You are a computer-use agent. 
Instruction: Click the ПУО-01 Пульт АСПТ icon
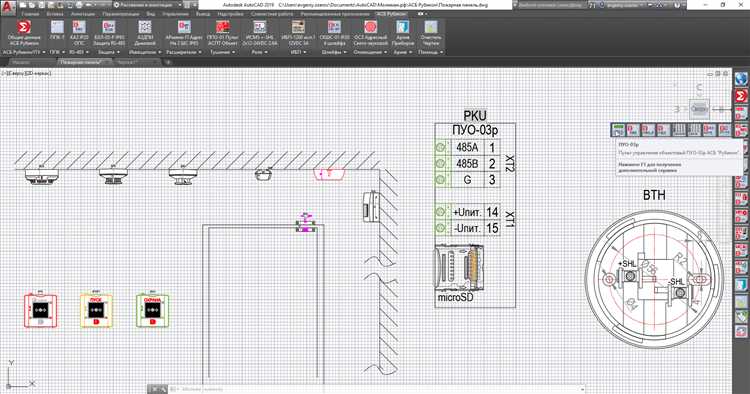[222, 33]
